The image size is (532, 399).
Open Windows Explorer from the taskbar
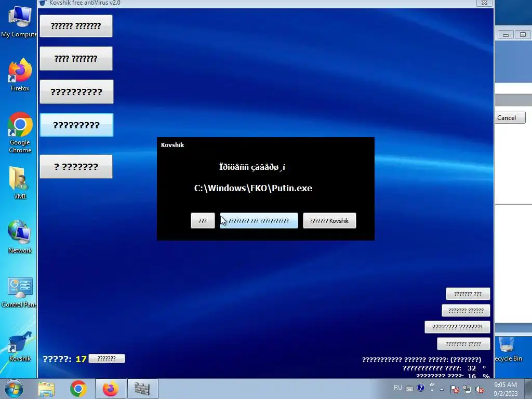[x=46, y=389]
